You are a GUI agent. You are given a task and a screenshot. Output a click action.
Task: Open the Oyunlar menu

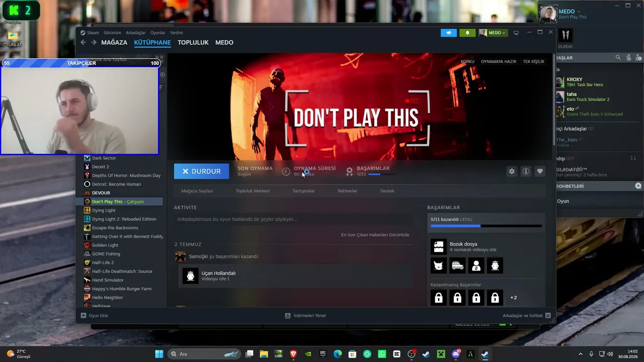[x=157, y=33]
